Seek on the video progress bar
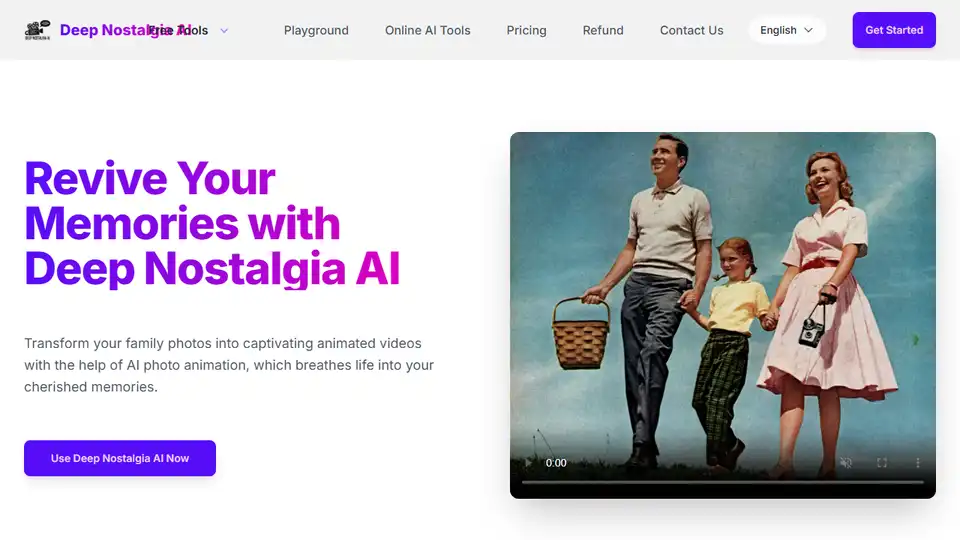The image size is (960, 540). tap(722, 482)
